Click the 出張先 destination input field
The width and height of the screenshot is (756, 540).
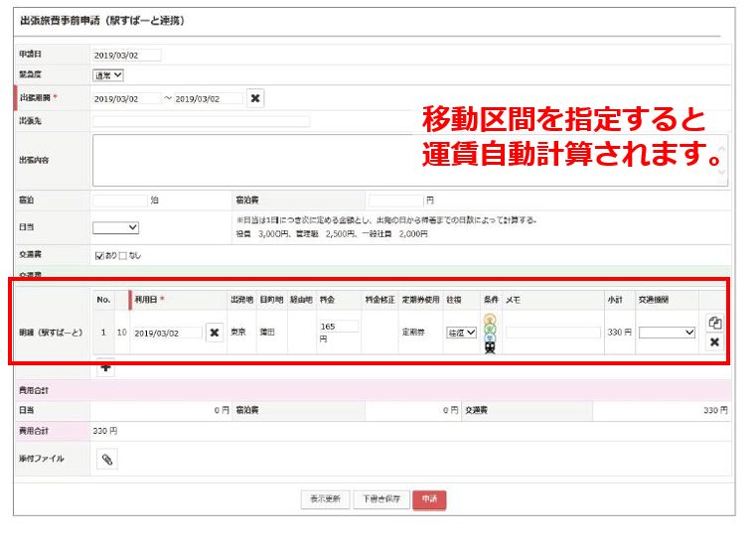point(201,121)
